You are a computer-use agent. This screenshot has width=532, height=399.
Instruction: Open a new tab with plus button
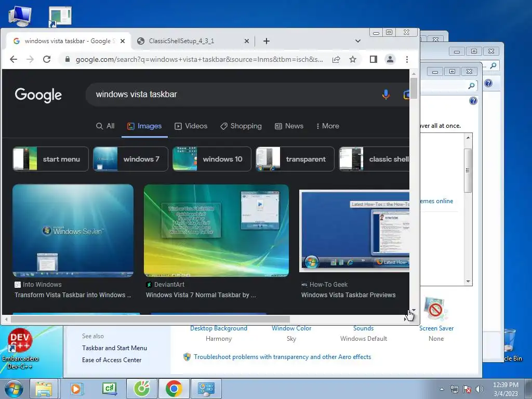tap(267, 41)
